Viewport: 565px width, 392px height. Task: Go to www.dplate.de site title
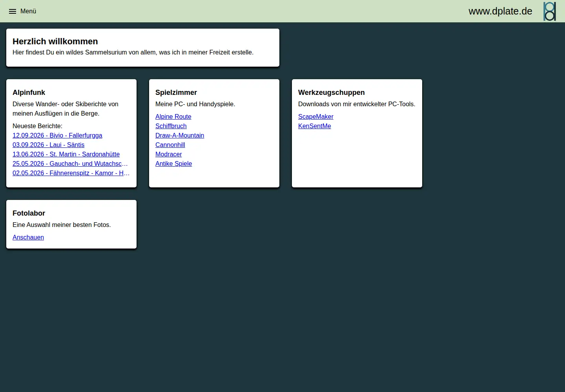tap(500, 11)
